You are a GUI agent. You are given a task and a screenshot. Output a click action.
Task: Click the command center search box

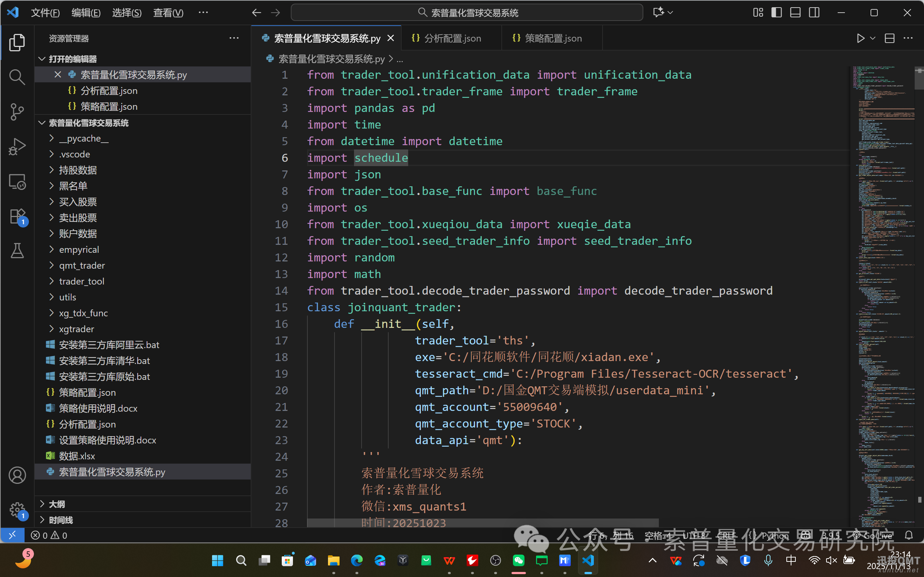(467, 13)
